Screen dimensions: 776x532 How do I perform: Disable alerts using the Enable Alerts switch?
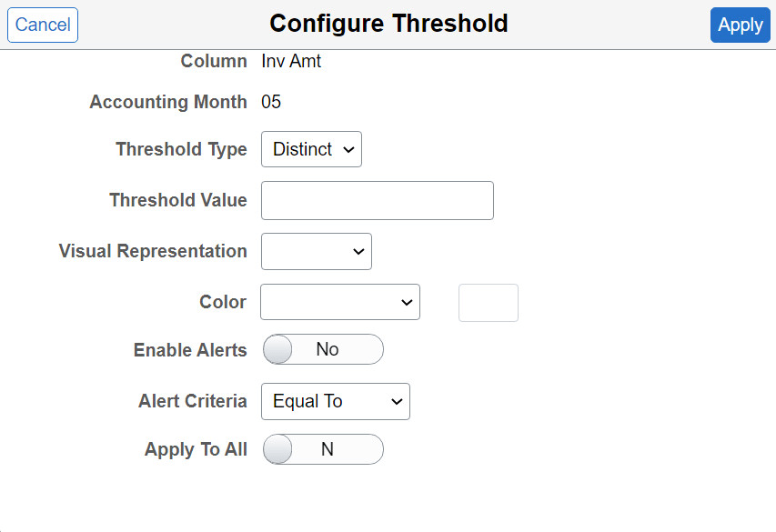point(322,349)
